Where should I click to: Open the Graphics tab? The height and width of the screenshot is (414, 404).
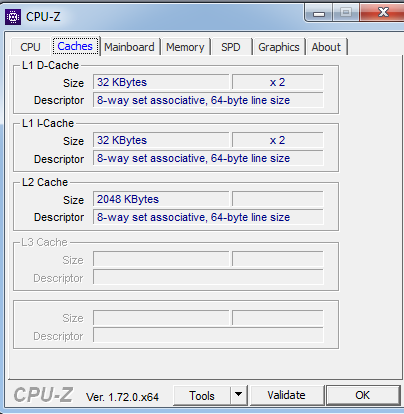tap(279, 47)
